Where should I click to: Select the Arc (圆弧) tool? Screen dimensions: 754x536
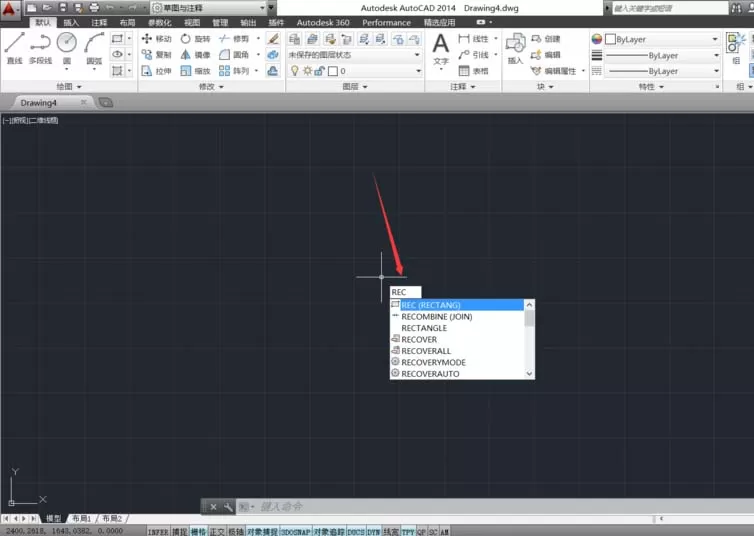point(94,48)
